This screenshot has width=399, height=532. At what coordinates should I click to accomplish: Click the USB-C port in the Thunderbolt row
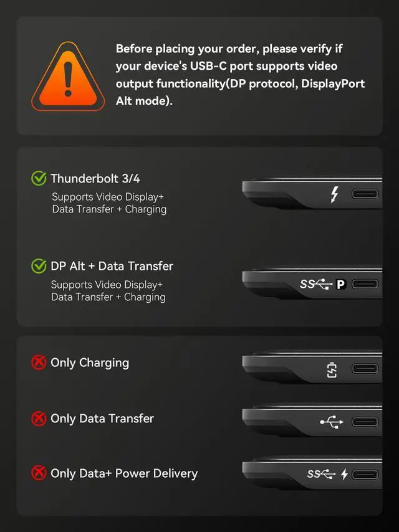point(365,194)
